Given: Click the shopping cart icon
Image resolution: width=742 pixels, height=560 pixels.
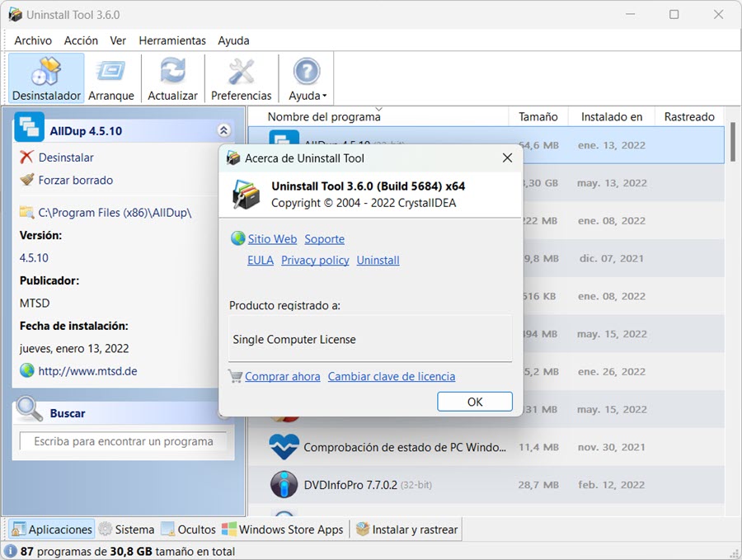Looking at the screenshot, I should click(235, 376).
